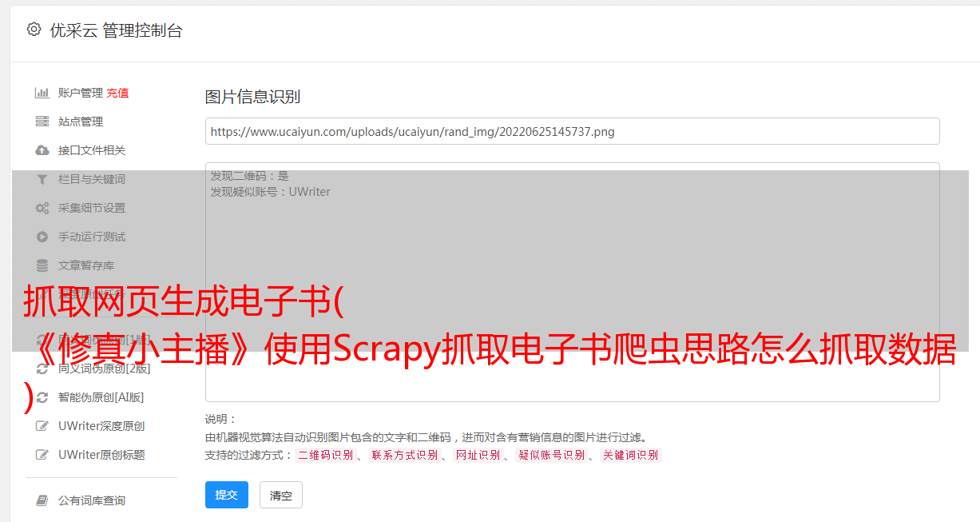Select the filter icon for 栏目与关键词
Image resolution: width=980 pixels, height=522 pixels.
click(x=42, y=179)
